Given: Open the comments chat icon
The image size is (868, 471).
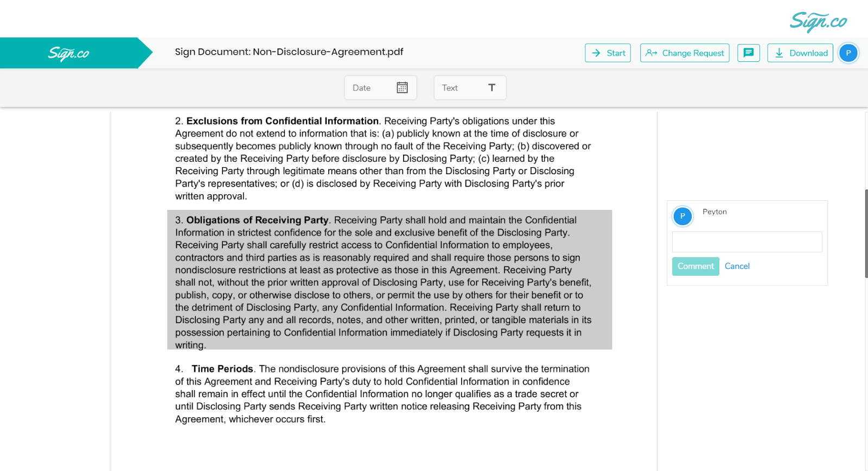Looking at the screenshot, I should [749, 53].
